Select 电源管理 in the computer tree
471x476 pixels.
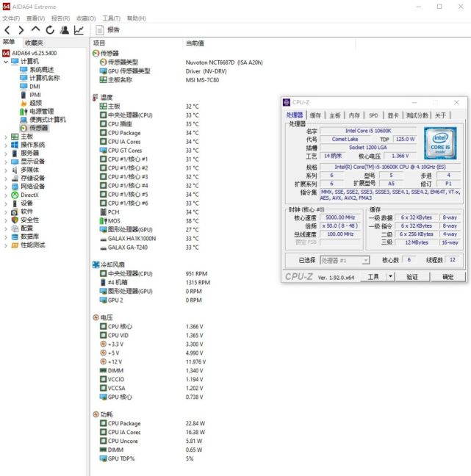click(41, 111)
